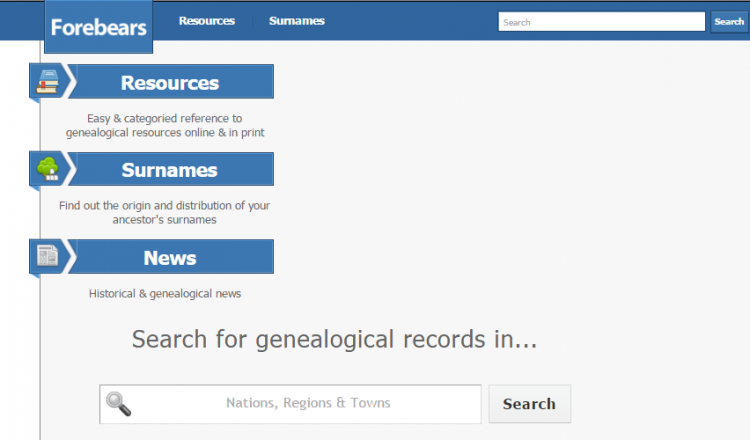750x440 pixels.
Task: Focus the header search field
Action: (x=603, y=22)
